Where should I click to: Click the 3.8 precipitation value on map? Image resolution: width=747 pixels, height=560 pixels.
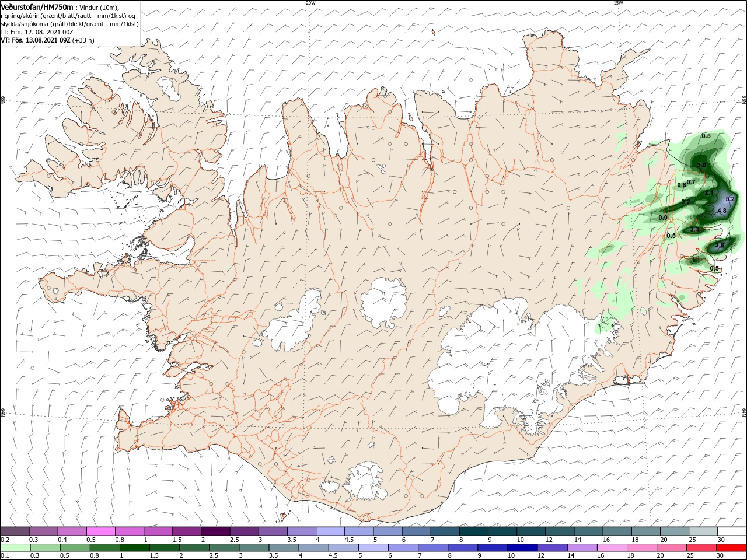pos(720,245)
